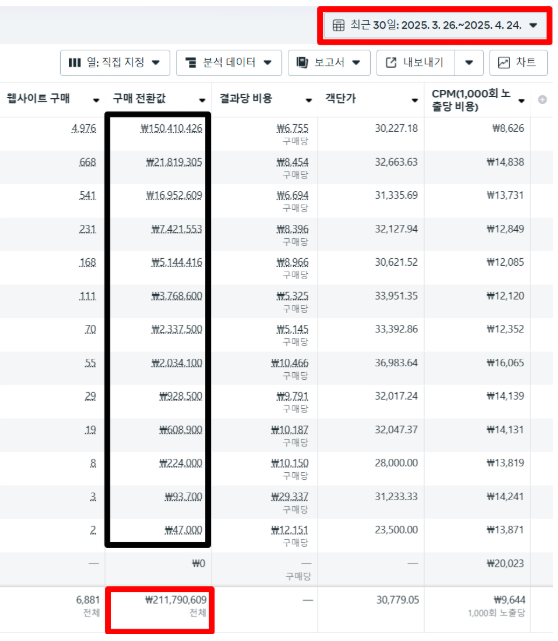Screen dimensions: 558x641
Task: Open sort menu for 웹사이트 구매 column
Action: tap(96, 100)
